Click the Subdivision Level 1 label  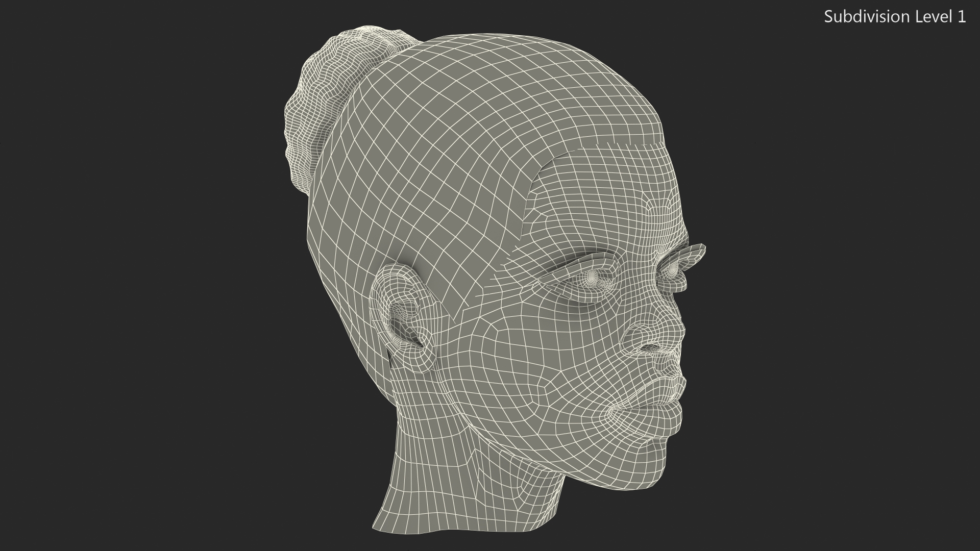[x=895, y=17]
